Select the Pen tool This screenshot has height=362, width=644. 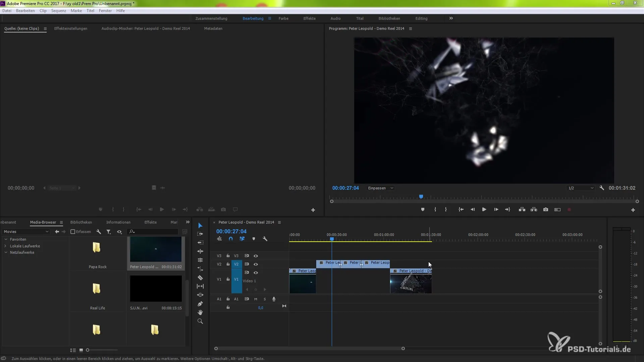(x=200, y=304)
